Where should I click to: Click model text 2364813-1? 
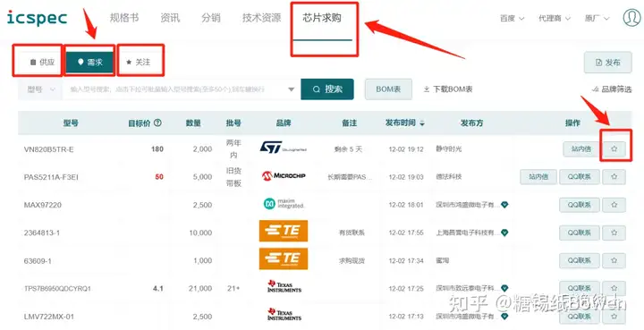point(42,233)
